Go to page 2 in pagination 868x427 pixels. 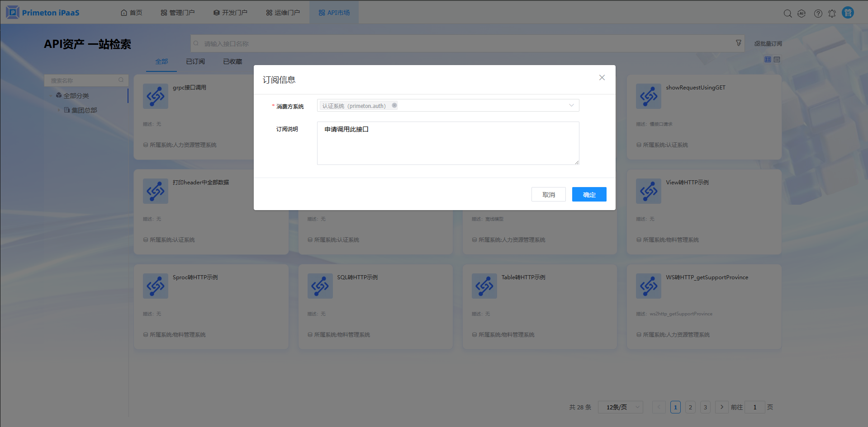coord(690,407)
